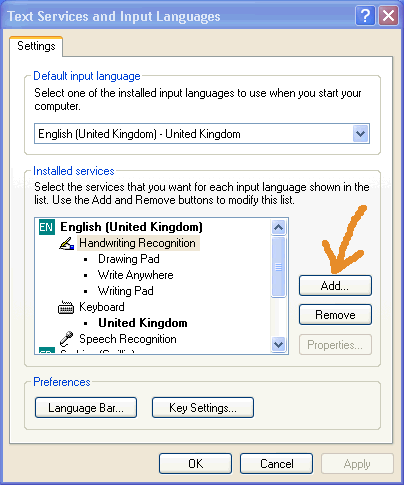Image resolution: width=404 pixels, height=485 pixels.
Task: Click the help question mark button
Action: [365, 15]
